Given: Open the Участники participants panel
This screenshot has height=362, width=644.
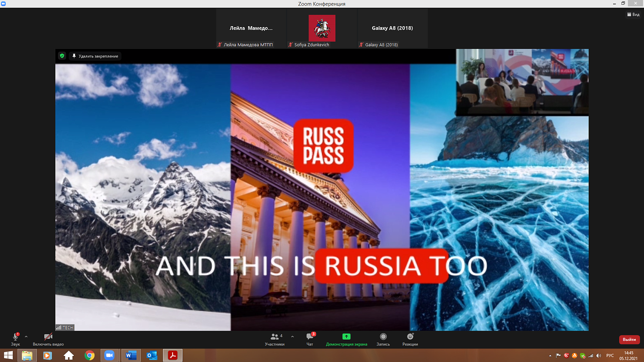Looking at the screenshot, I should (x=275, y=339).
